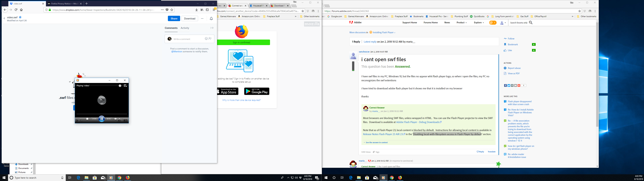Image resolution: width=644 pixels, height=181 pixels.
Task: Open Firefox page actions three dots
Action: pyautogui.click(x=162, y=10)
